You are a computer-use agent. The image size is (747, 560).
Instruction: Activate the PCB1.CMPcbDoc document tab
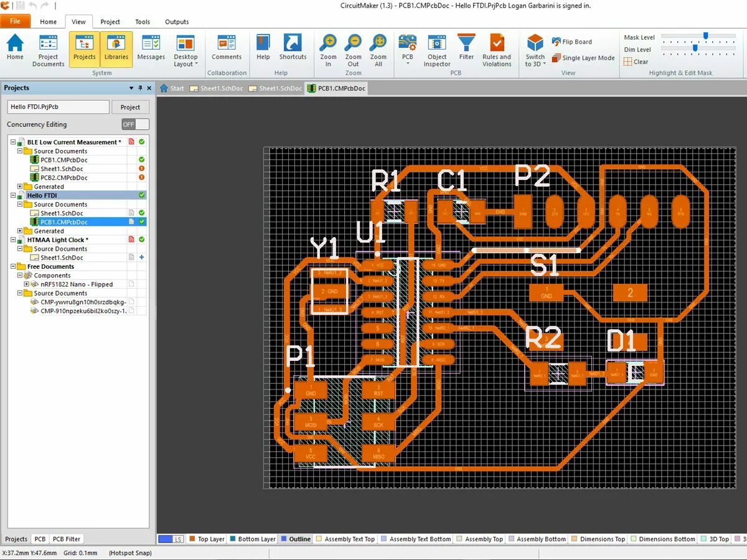[336, 88]
